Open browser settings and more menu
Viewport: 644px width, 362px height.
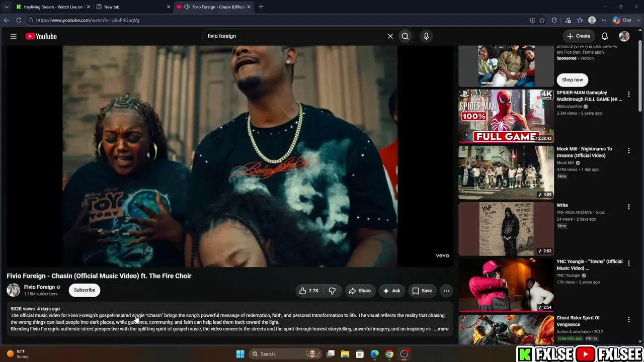(x=604, y=20)
